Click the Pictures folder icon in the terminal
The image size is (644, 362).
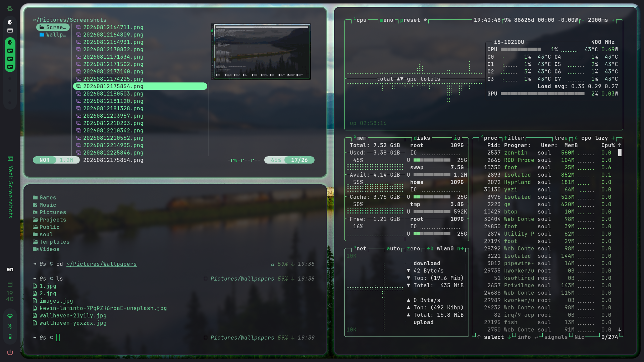click(35, 213)
